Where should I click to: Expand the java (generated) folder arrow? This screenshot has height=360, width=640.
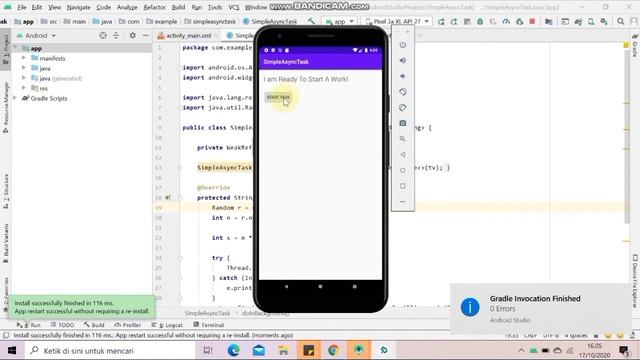[24, 78]
